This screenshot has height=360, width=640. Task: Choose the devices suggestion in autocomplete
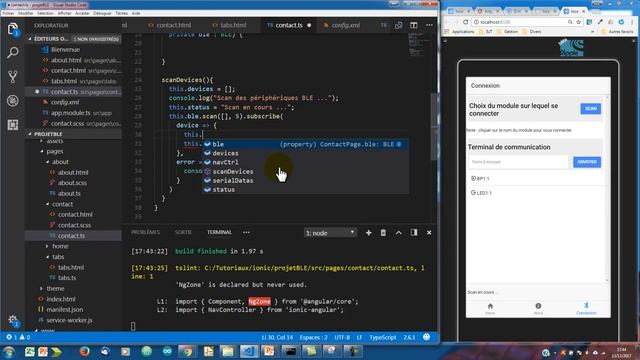point(305,153)
